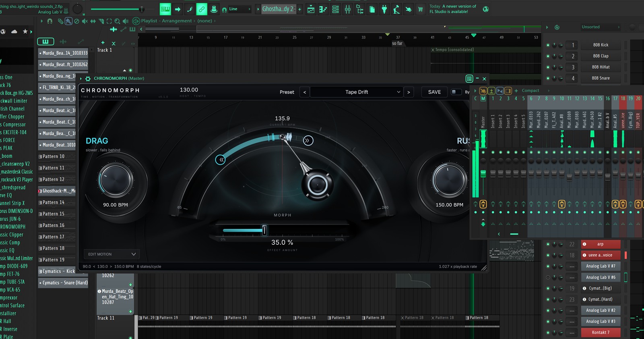Select Cymatics - Snare (Hard) in picker

(x=63, y=283)
